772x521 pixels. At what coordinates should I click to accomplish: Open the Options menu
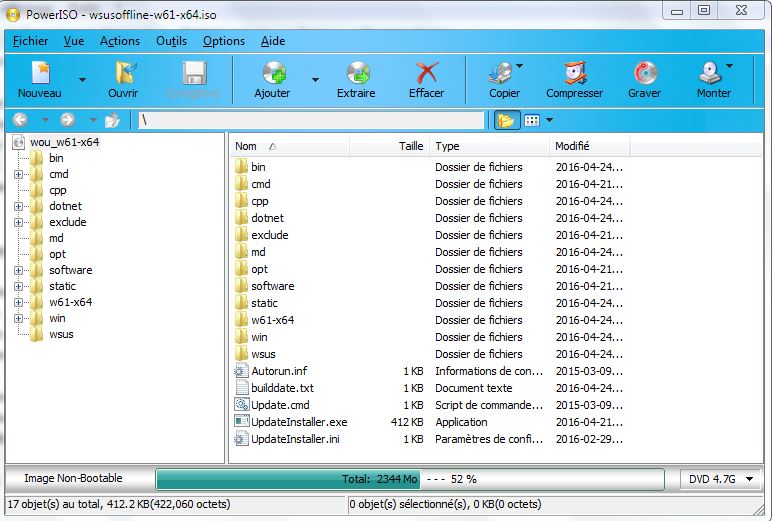coord(224,41)
